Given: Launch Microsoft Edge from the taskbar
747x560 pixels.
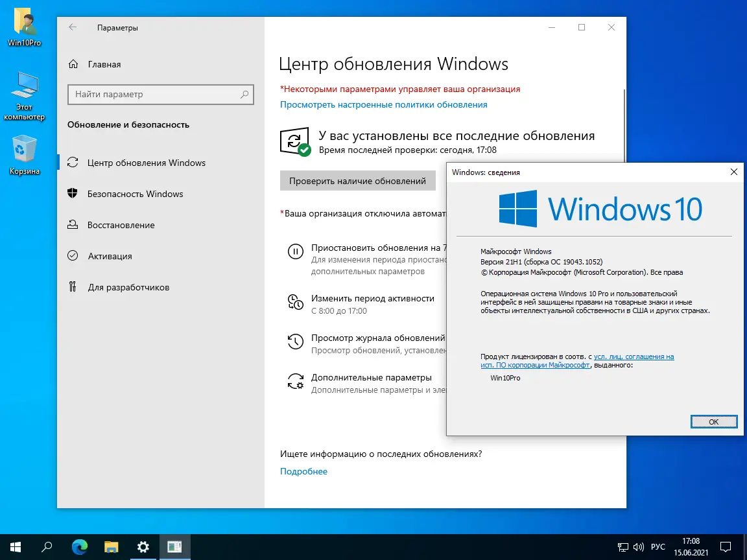Looking at the screenshot, I should [x=79, y=547].
